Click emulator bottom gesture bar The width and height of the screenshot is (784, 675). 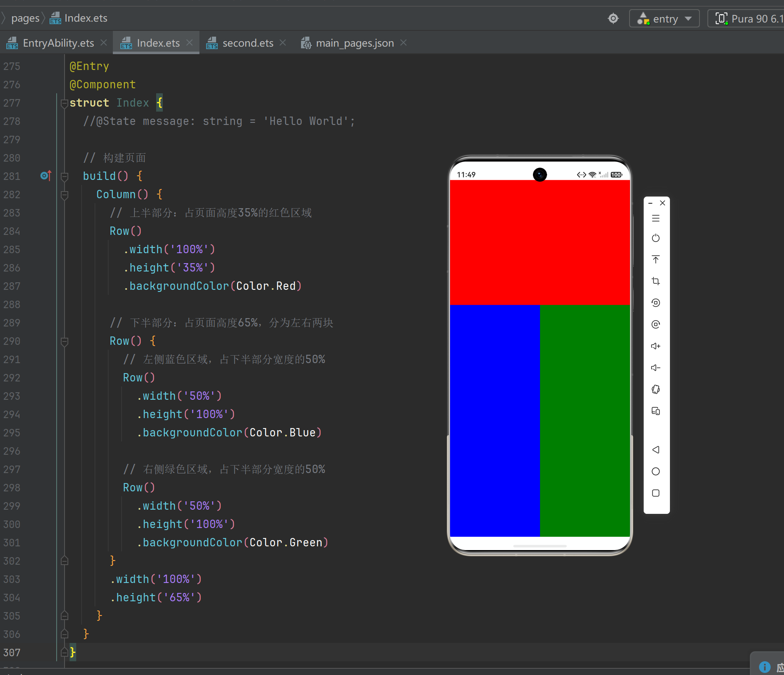(540, 546)
